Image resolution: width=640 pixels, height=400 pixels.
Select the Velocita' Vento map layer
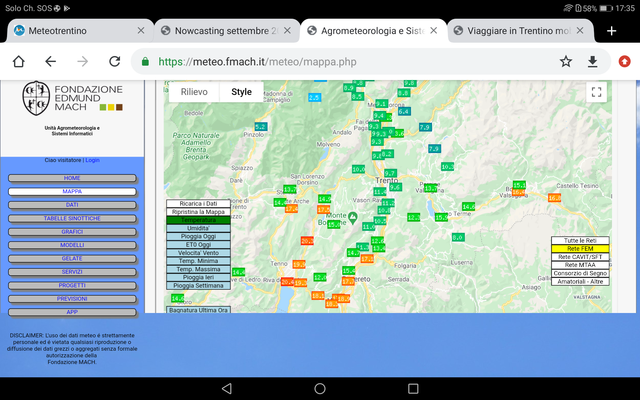(x=198, y=253)
